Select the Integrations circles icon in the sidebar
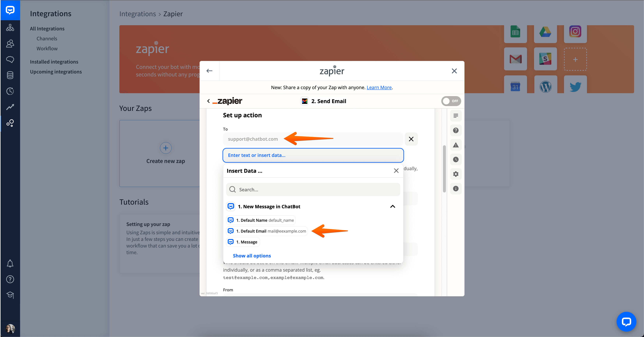 click(10, 123)
